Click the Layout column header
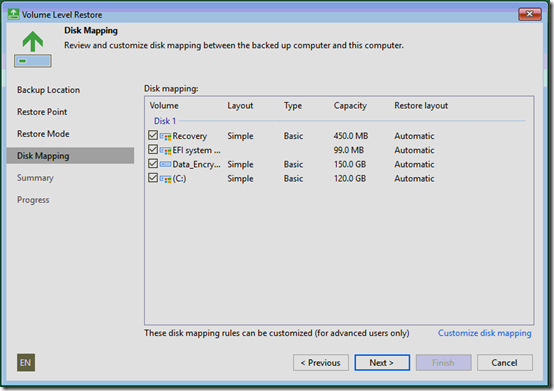Image resolution: width=554 pixels, height=391 pixels. click(240, 106)
